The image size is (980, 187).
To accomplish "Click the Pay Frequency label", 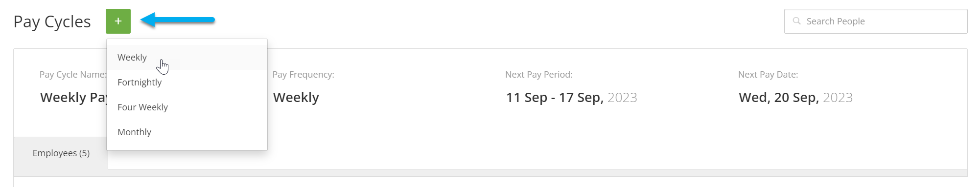I will coord(303,74).
